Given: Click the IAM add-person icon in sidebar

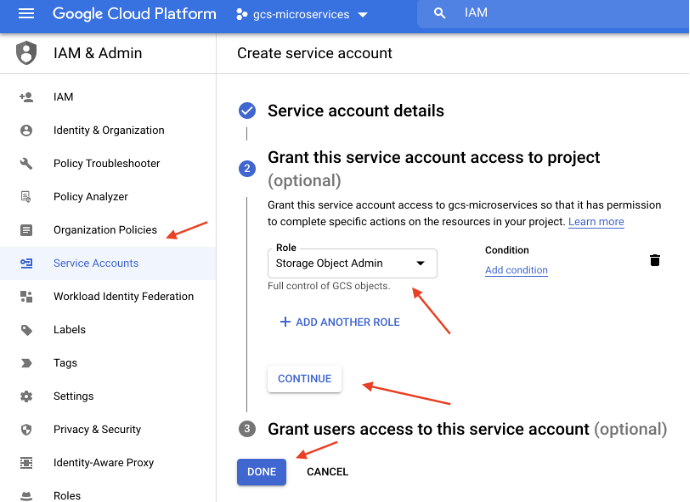Looking at the screenshot, I should 27,97.
